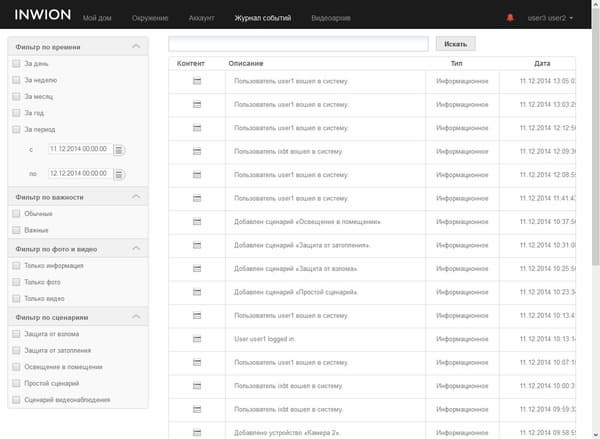Click the INWION logo

click(x=42, y=15)
